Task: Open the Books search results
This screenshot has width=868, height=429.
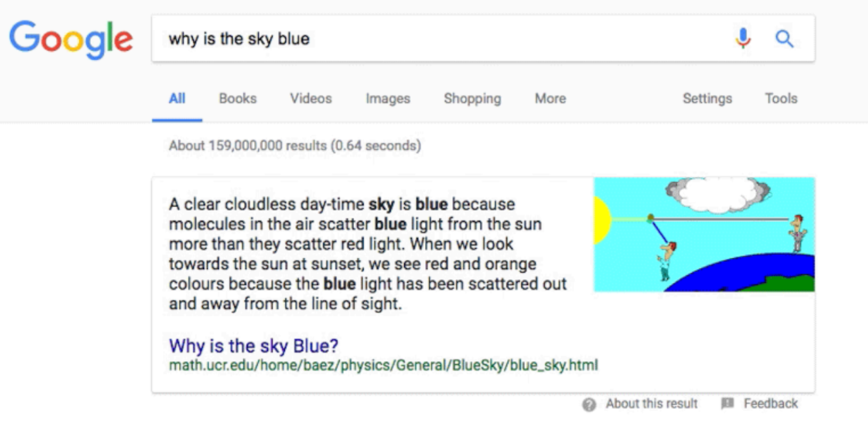Action: [237, 98]
